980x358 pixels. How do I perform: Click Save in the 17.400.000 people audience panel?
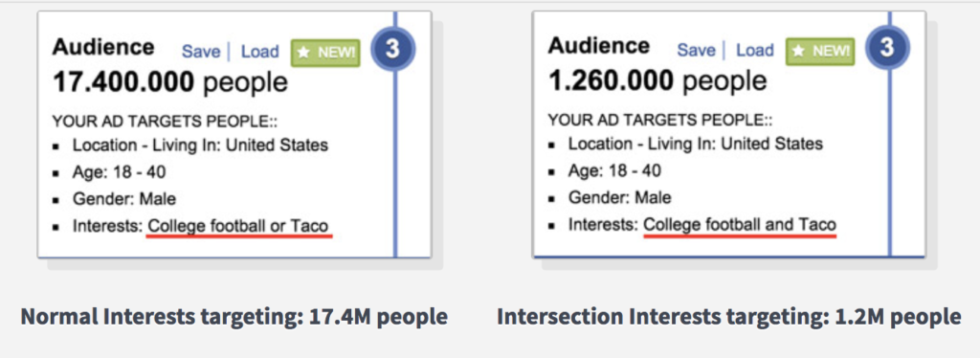coord(201,52)
